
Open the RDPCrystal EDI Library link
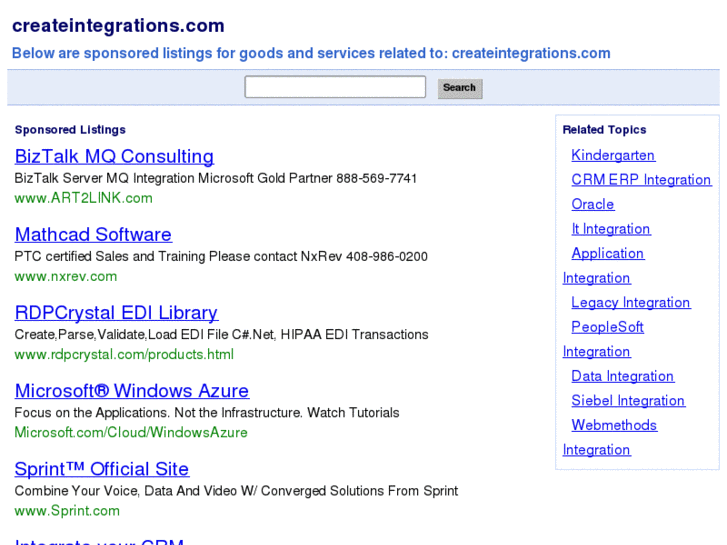click(116, 313)
